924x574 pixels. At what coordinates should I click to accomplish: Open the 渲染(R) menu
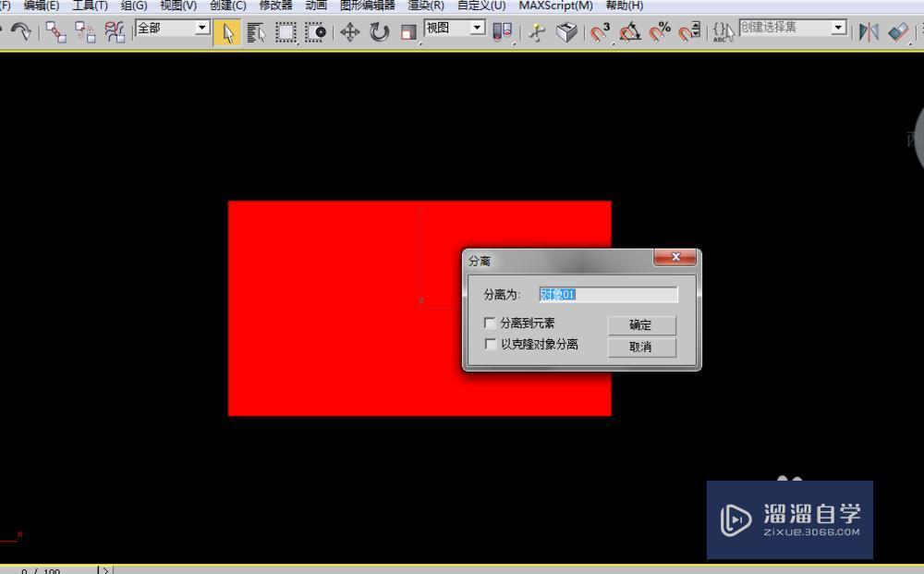426,6
